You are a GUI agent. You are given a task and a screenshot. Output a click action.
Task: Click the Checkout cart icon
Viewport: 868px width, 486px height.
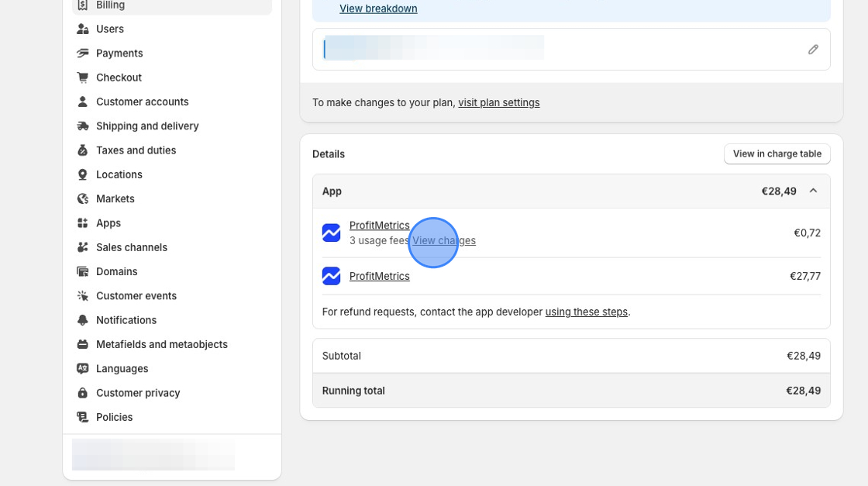[82, 78]
